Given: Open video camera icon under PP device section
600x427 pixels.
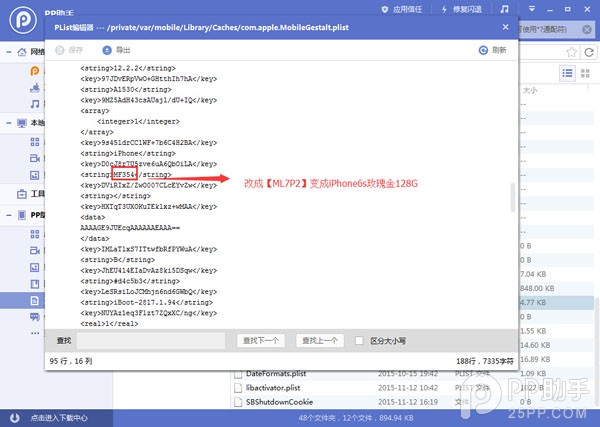Looking at the screenshot, I should [35, 251].
